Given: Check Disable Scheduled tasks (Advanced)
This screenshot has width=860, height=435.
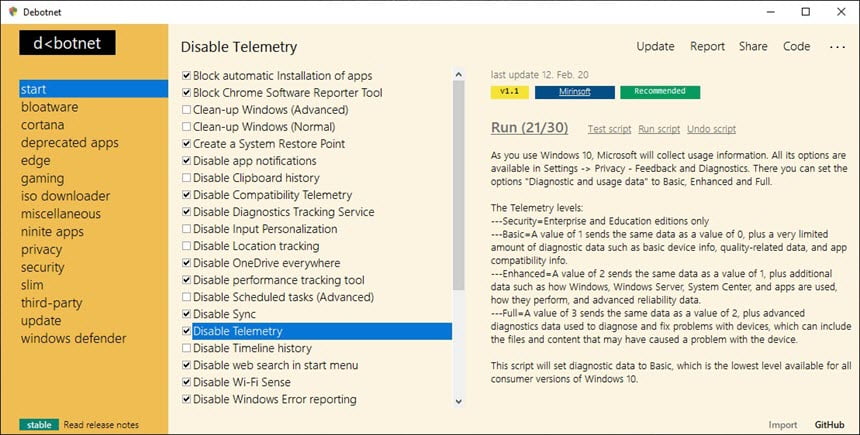Looking at the screenshot, I should (186, 297).
